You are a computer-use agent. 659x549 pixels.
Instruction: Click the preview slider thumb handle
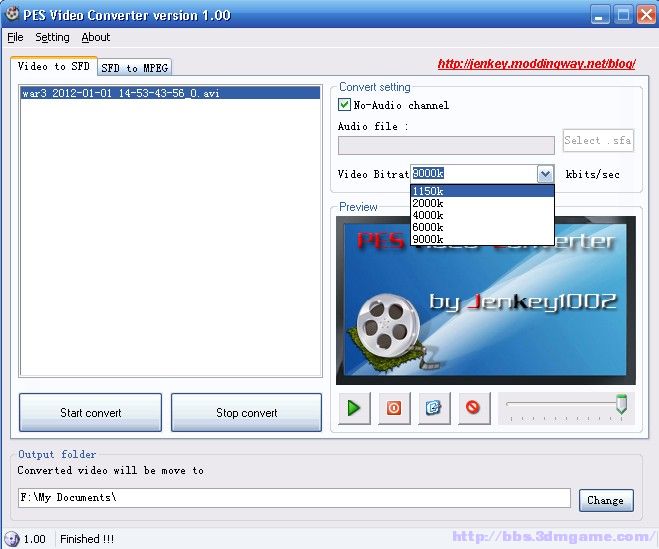pyautogui.click(x=621, y=404)
